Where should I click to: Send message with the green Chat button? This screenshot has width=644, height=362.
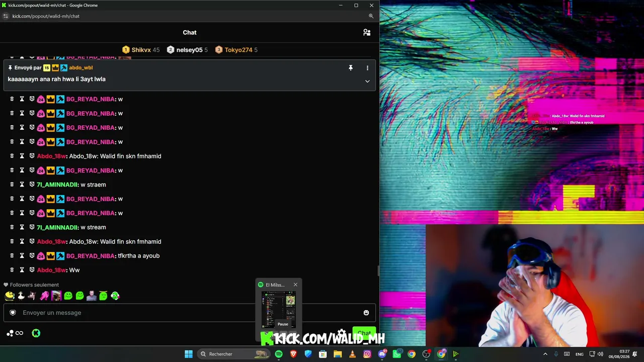point(364,333)
